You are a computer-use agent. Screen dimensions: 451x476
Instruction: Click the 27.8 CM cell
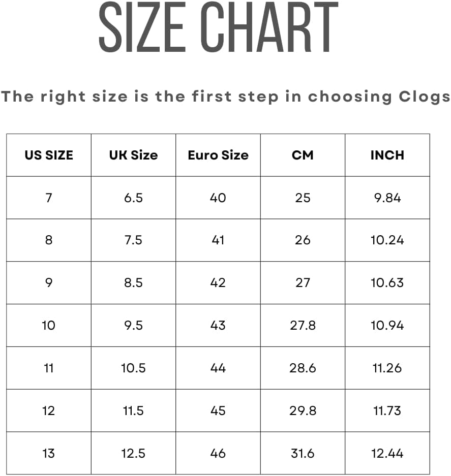click(303, 326)
